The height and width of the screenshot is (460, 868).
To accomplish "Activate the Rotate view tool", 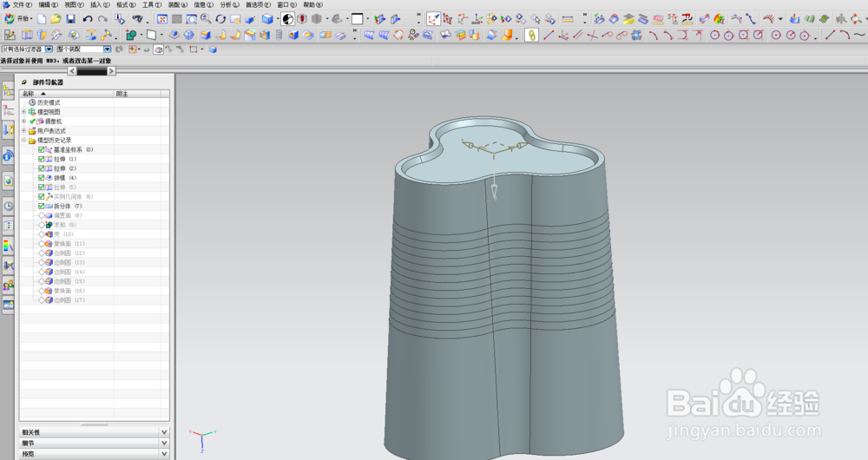I will point(220,19).
